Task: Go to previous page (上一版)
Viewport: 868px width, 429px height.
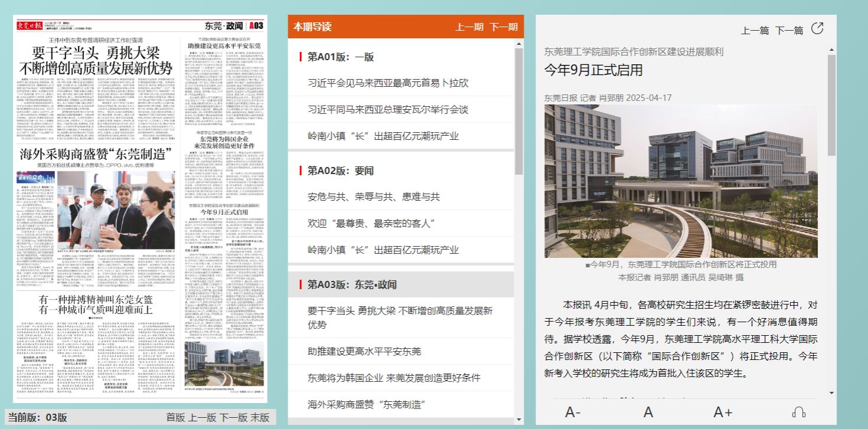Action: click(203, 417)
